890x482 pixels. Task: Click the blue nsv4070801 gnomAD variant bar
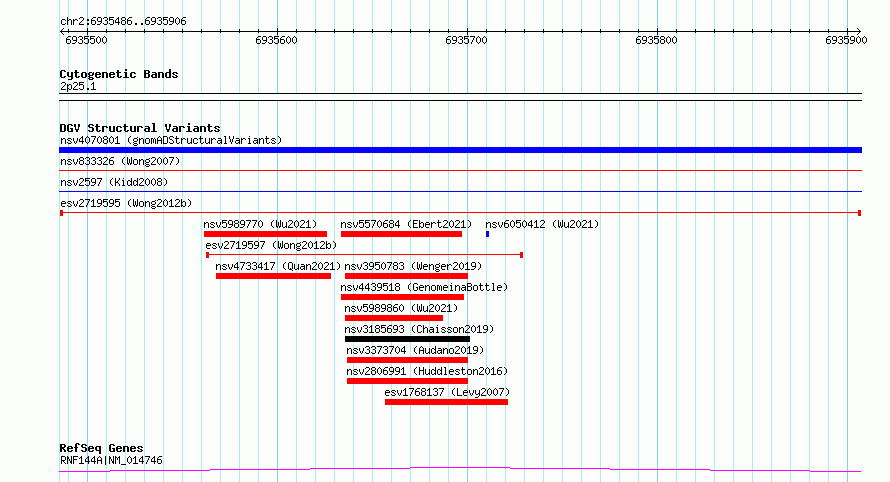tap(460, 150)
